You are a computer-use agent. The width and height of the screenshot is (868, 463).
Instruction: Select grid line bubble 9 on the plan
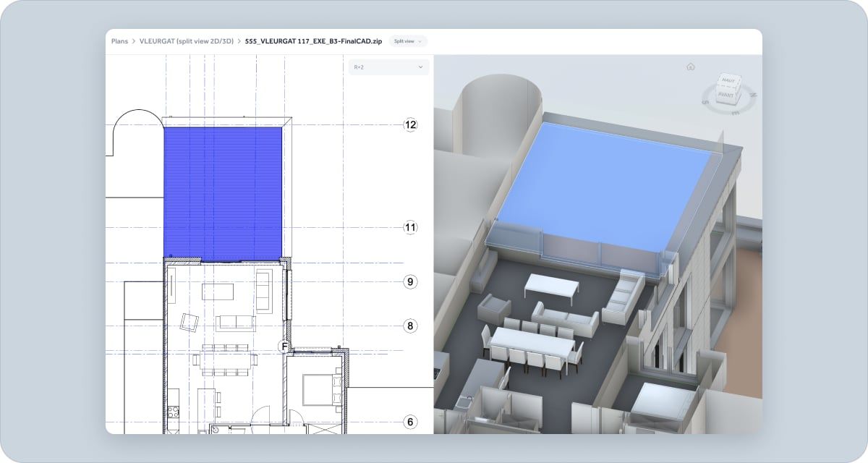(x=410, y=281)
